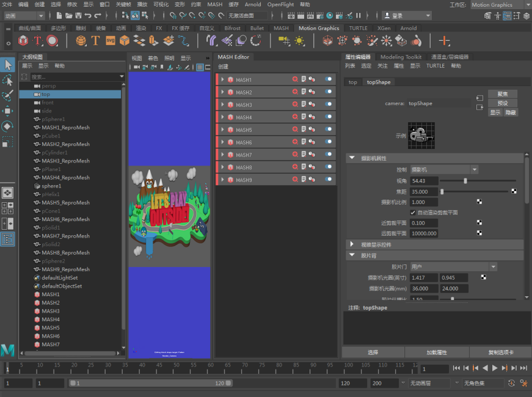Screen dimensions: 532x397
Task: Click the red plus shelf icon
Action: click(444, 41)
